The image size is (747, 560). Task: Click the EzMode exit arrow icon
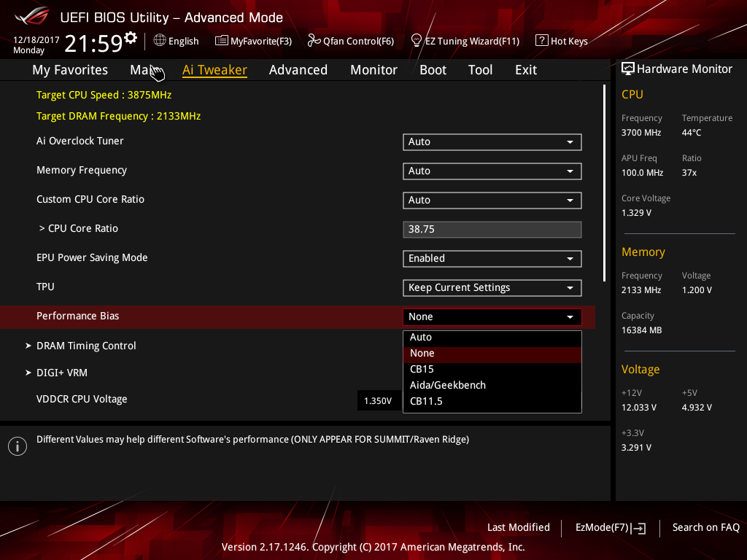coord(639,528)
